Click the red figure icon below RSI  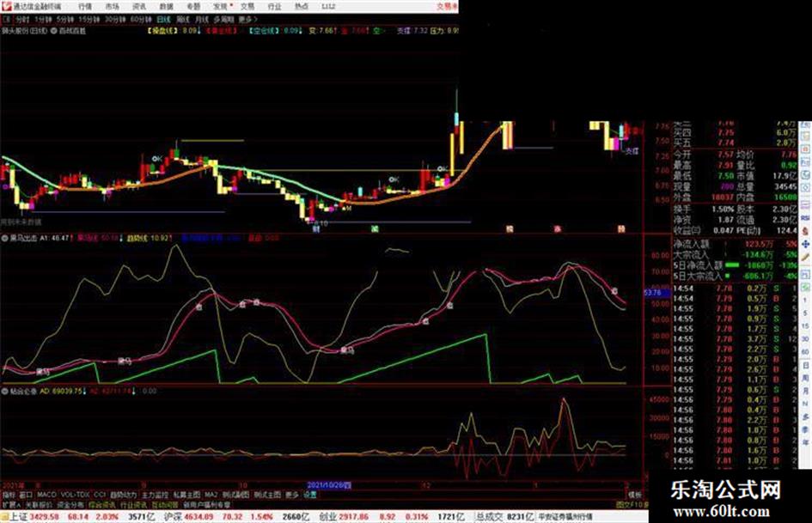pos(805,231)
